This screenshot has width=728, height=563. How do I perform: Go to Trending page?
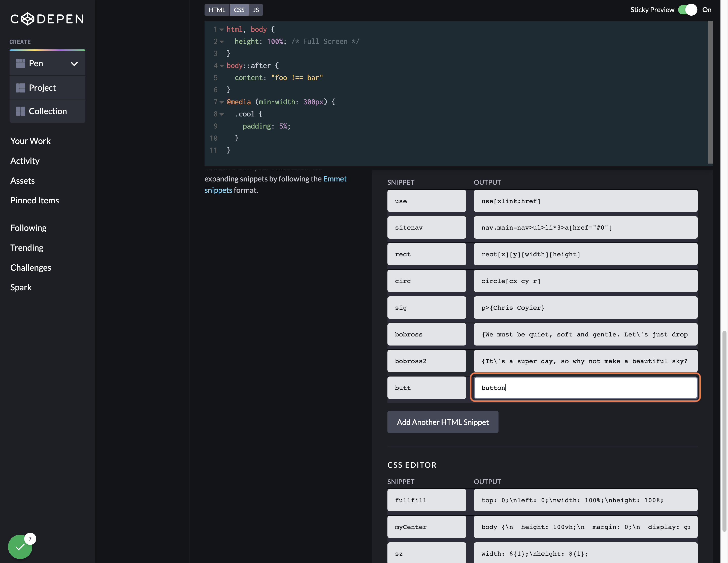27,248
